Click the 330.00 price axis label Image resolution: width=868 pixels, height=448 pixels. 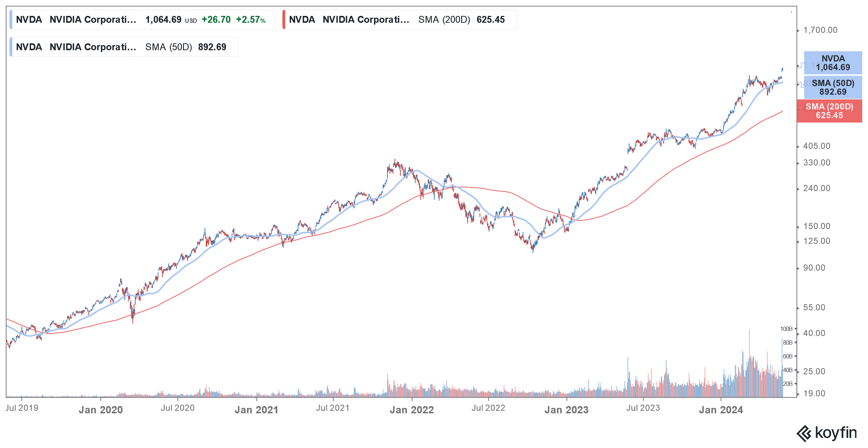tap(817, 163)
